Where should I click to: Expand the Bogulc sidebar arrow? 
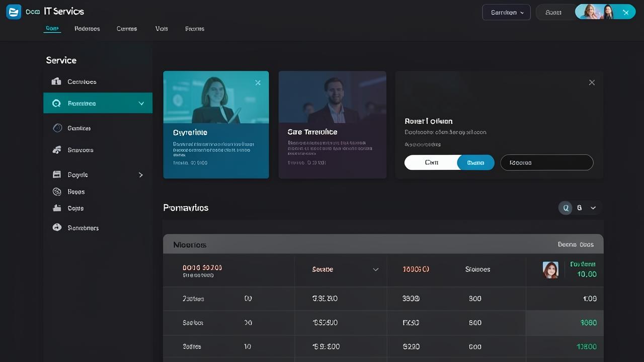coord(141,175)
